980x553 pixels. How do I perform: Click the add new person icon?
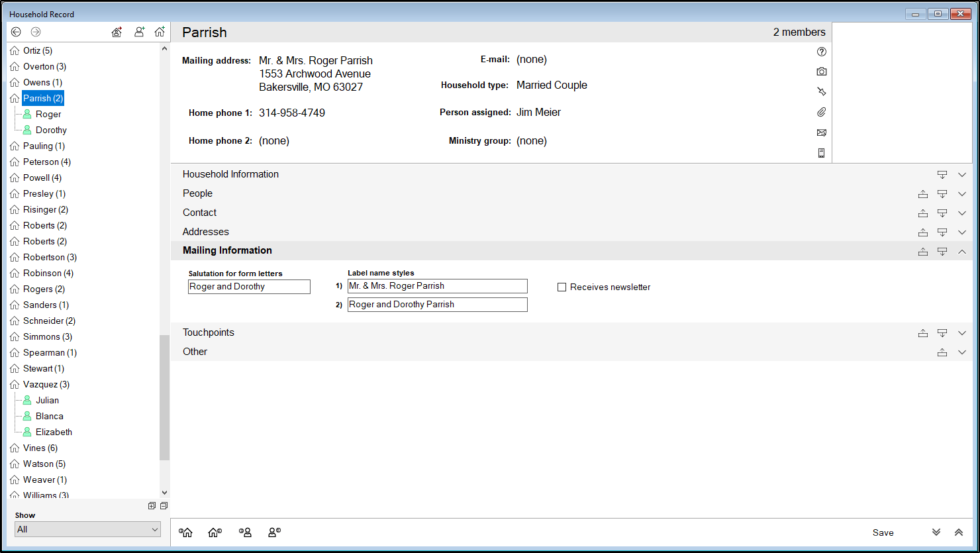click(x=139, y=32)
